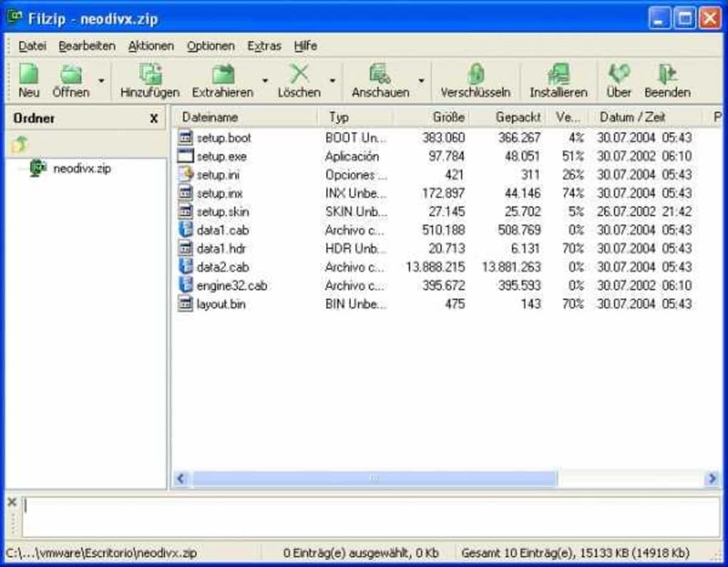Click the setup.boot file icon

pos(186,137)
